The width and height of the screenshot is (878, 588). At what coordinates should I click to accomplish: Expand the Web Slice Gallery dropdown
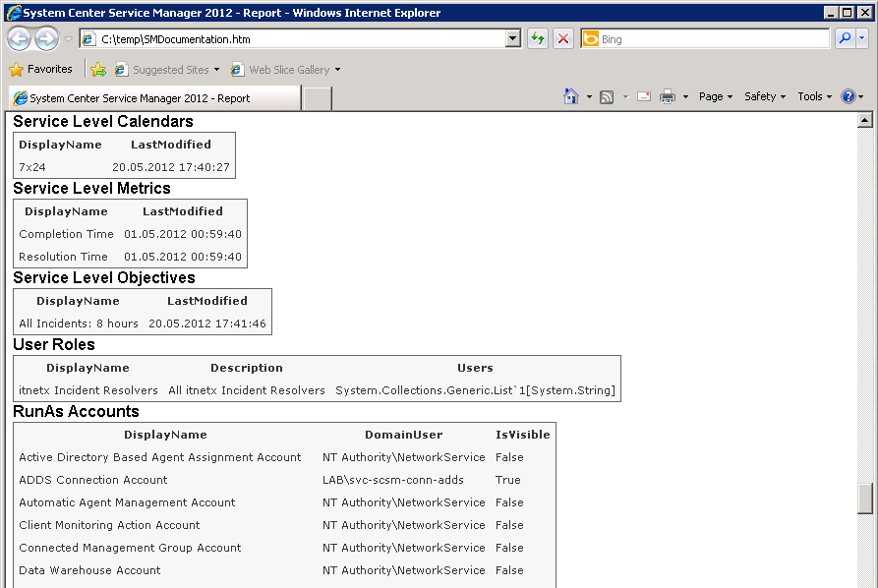[x=287, y=70]
